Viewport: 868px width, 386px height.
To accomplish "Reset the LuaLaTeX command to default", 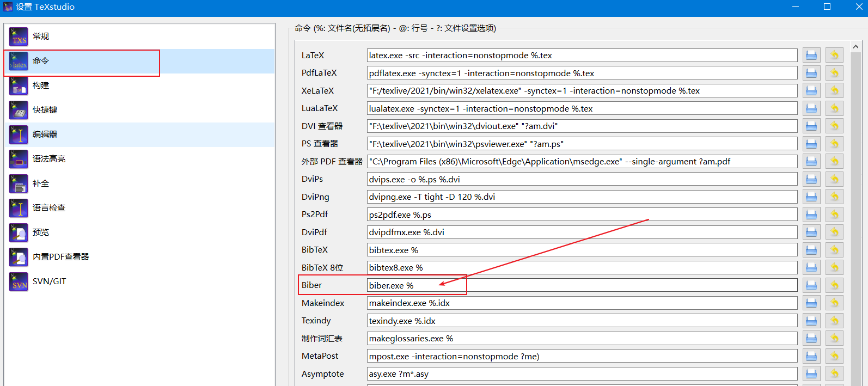I will tap(834, 108).
